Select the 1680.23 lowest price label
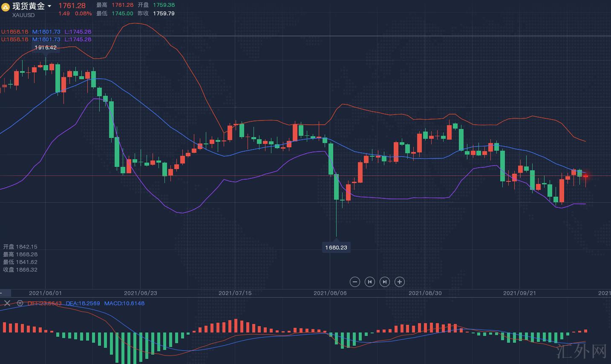Screen dimensions: 611x364 point(336,247)
